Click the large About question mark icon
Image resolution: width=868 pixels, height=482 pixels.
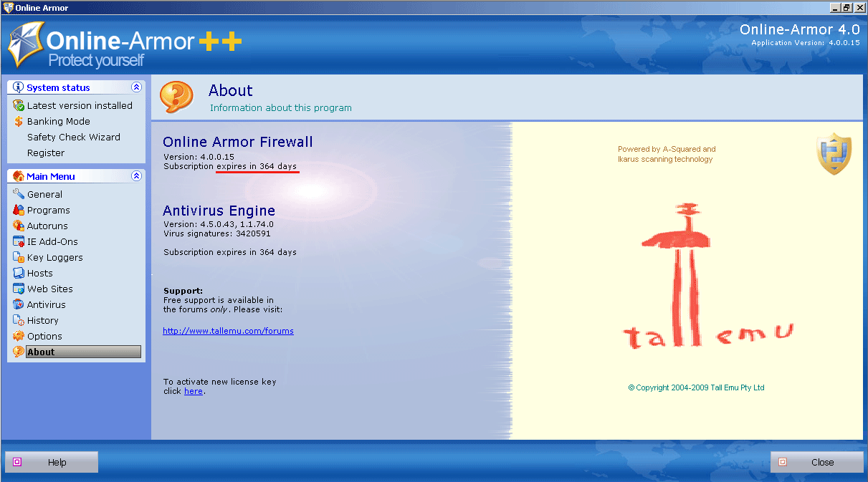tap(176, 97)
